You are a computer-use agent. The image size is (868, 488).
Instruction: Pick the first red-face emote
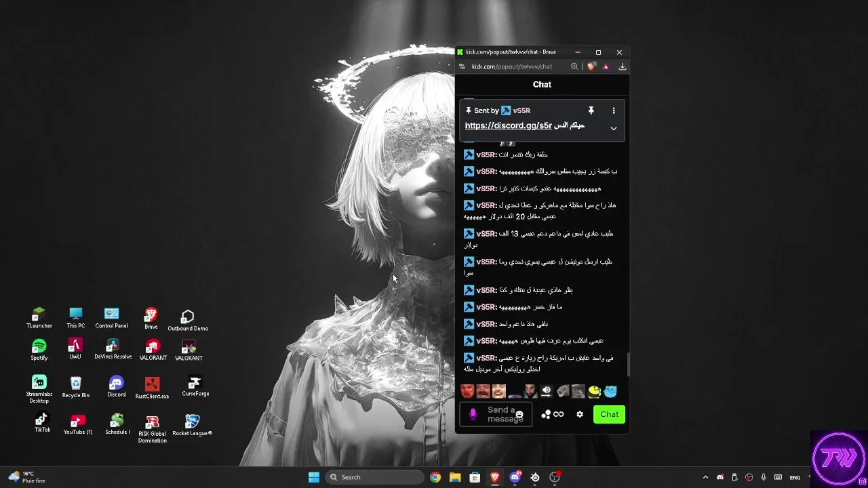467,391
